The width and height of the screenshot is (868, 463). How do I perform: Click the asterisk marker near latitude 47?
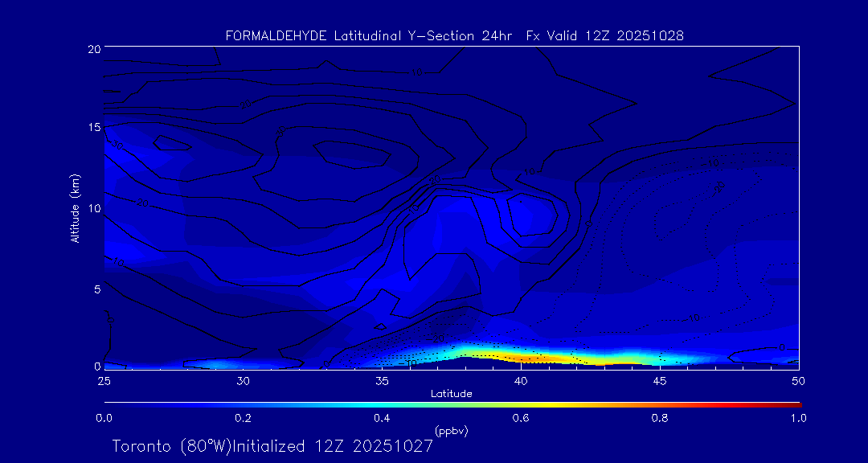tap(719, 186)
